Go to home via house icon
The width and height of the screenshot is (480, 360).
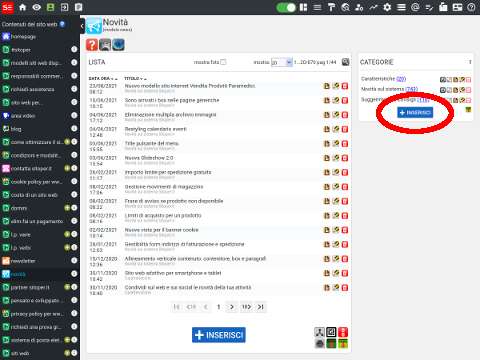[x=22, y=7]
